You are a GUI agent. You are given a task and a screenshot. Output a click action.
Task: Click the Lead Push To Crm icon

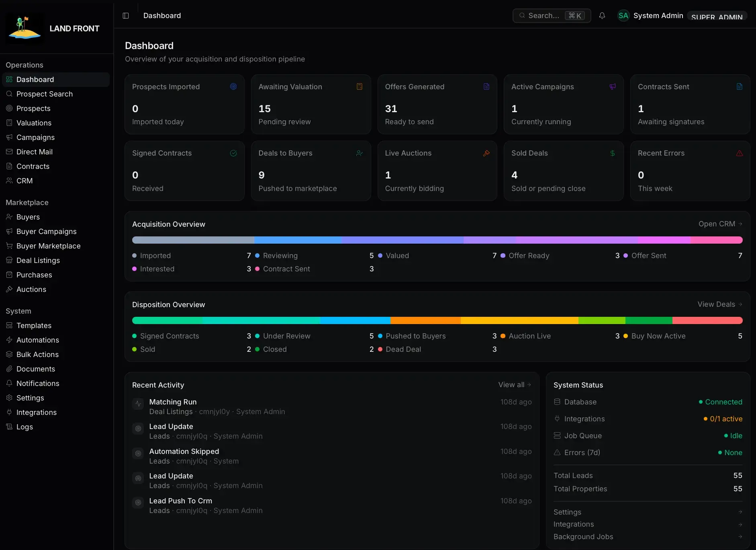(138, 503)
